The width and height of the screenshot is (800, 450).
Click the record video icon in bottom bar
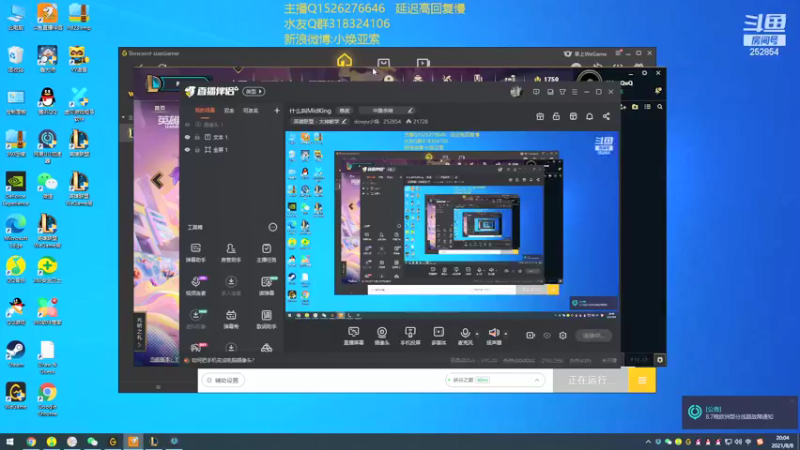point(531,335)
